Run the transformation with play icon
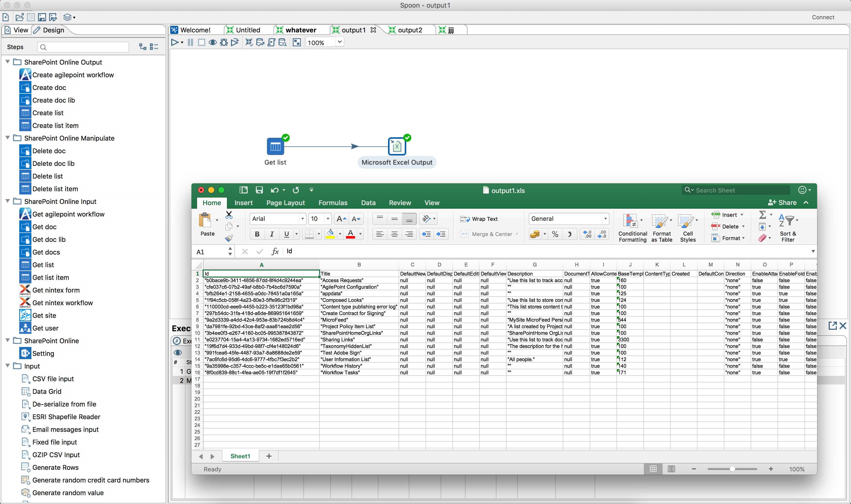This screenshot has width=851, height=504. click(x=175, y=43)
